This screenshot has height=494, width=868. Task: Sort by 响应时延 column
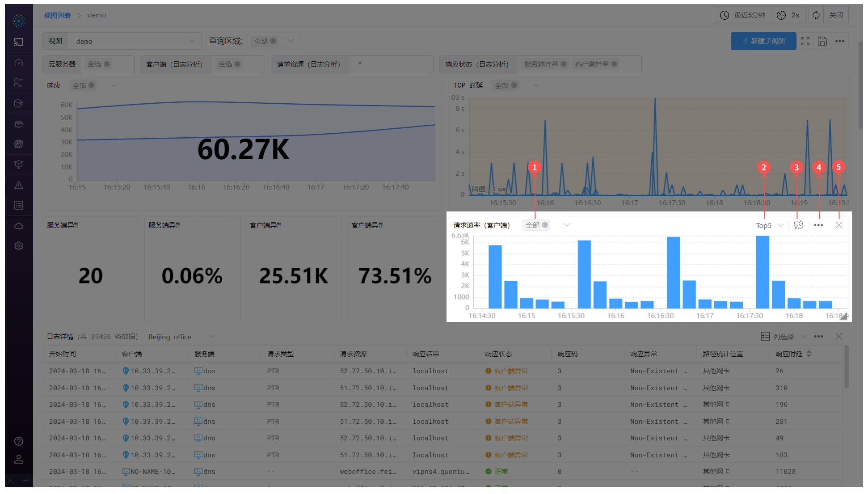pos(809,354)
